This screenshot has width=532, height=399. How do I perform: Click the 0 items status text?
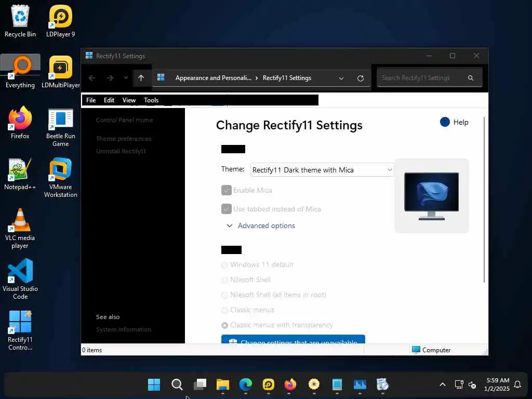pyautogui.click(x=92, y=350)
